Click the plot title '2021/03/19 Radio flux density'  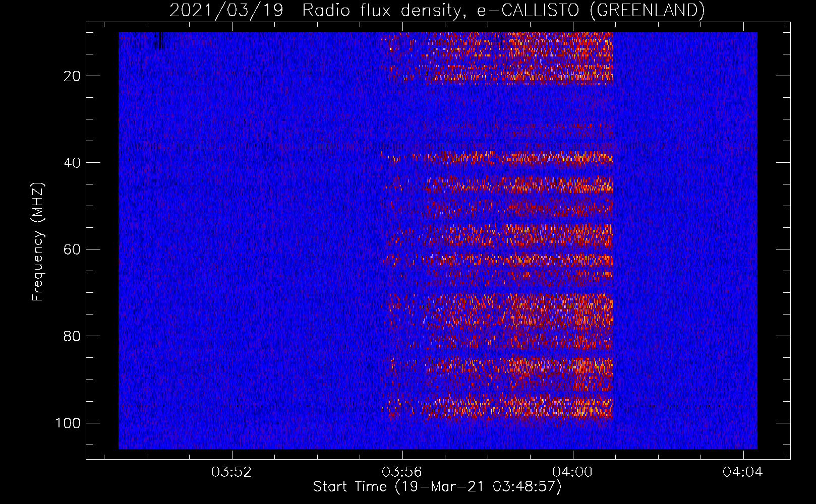[x=437, y=10]
